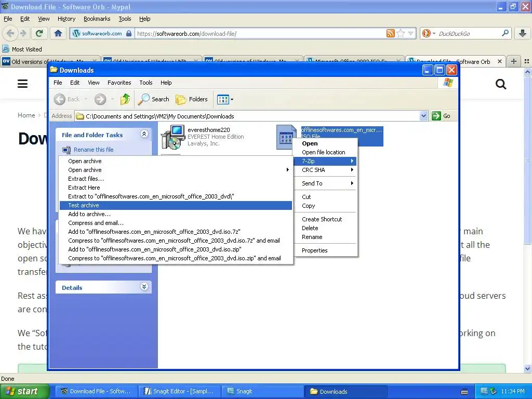Select Test archive in 7-Zip submenu
Image resolution: width=532 pixels, height=399 pixels.
point(176,205)
